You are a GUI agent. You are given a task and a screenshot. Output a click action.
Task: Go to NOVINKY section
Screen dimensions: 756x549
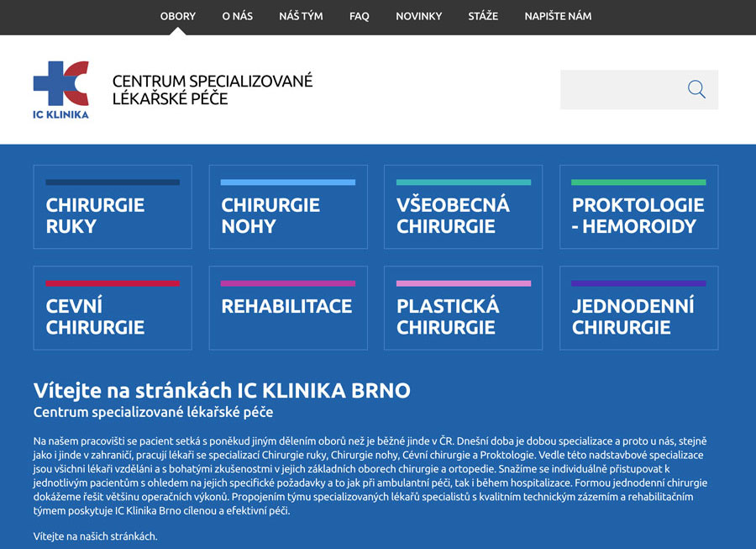click(x=418, y=17)
